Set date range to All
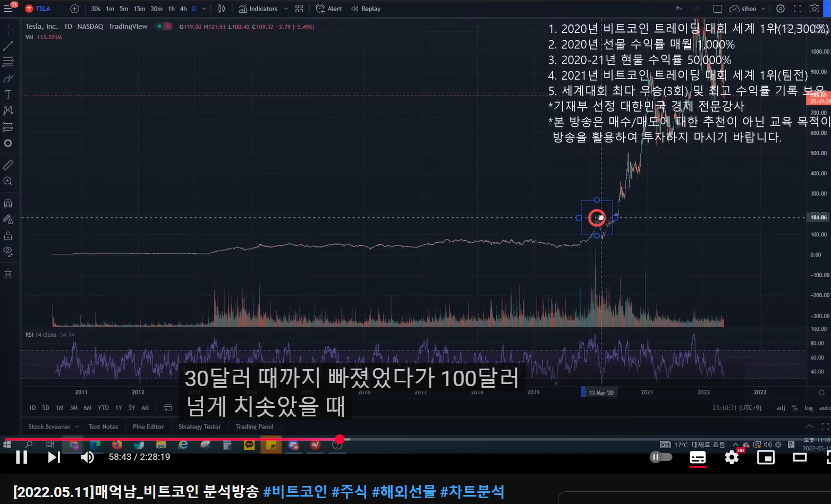 [x=145, y=408]
